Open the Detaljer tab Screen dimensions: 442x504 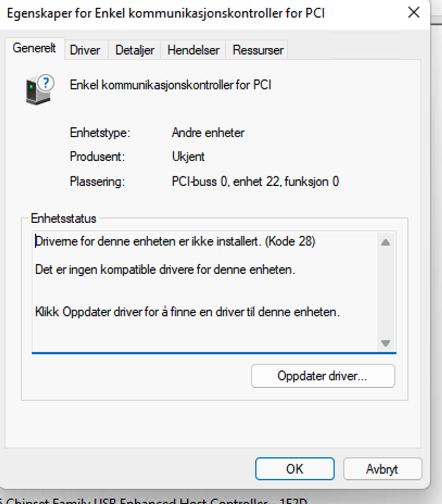(135, 50)
